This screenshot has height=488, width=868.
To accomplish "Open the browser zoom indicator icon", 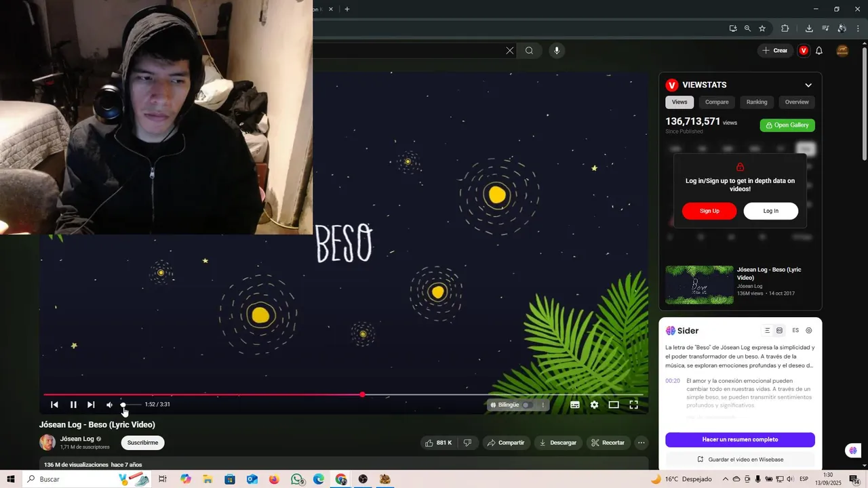I will pos(747,28).
